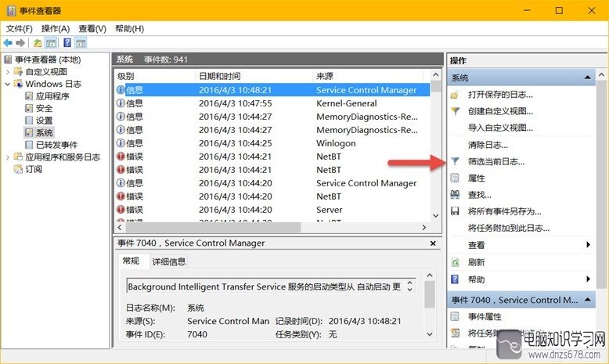This screenshot has height=364, width=609.
Task: Open the 文件(F) menu
Action: point(19,29)
